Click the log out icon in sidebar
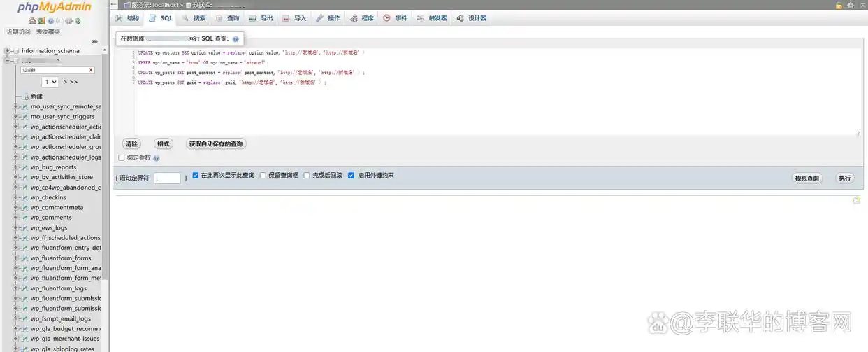Viewport: 868px width, 352px height. point(41,21)
